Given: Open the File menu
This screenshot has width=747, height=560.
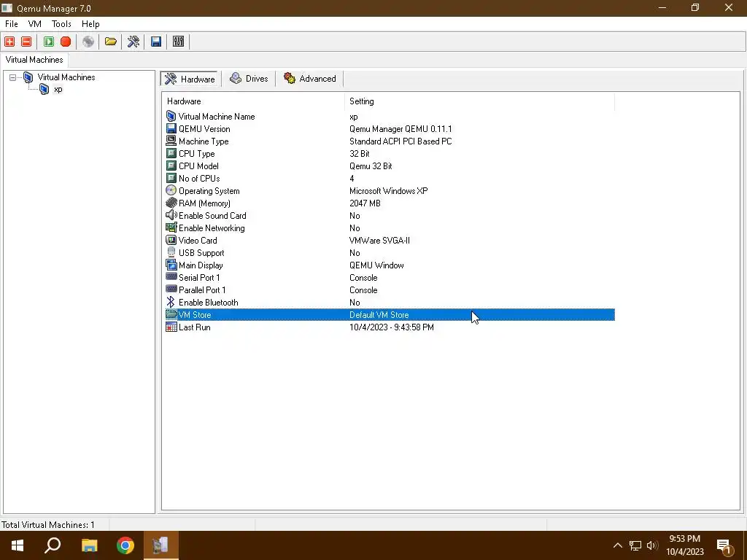Looking at the screenshot, I should 12,24.
